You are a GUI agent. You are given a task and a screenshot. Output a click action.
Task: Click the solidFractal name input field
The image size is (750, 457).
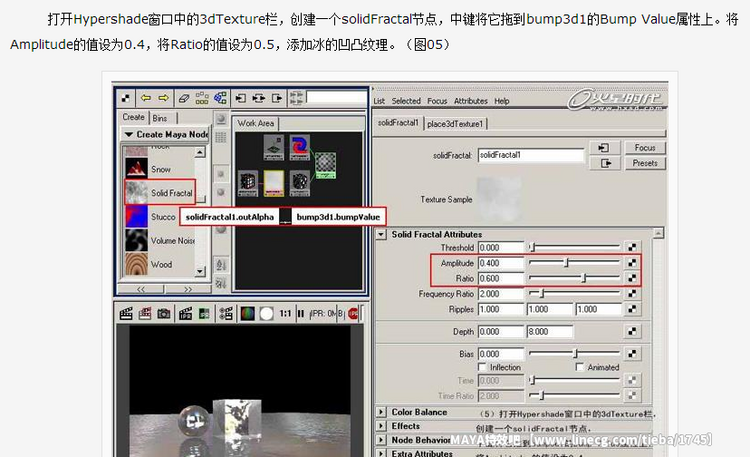coord(531,155)
